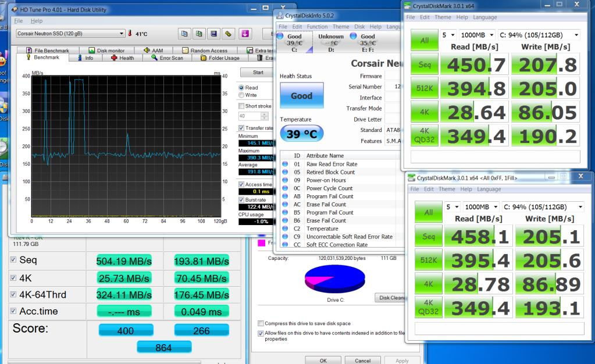Click the status circle for attribute AB
This screenshot has width=595, height=364.
coord(285,196)
